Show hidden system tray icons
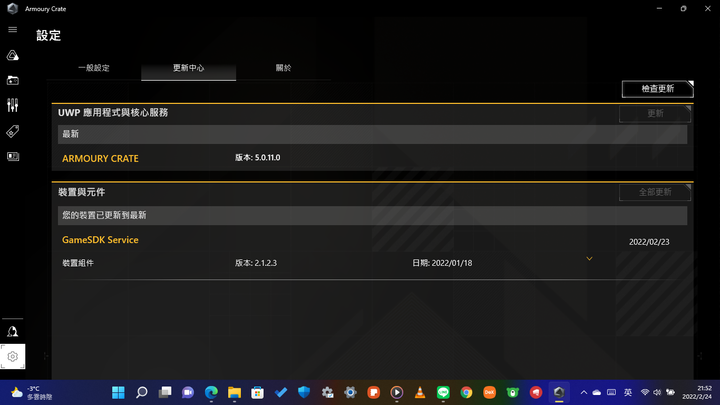The height and width of the screenshot is (405, 720). [x=584, y=392]
